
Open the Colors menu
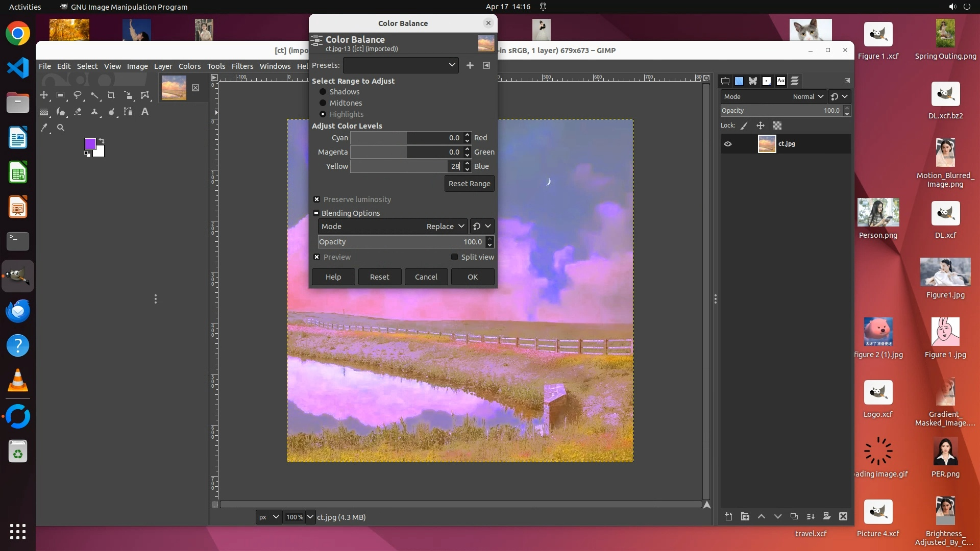click(x=189, y=66)
